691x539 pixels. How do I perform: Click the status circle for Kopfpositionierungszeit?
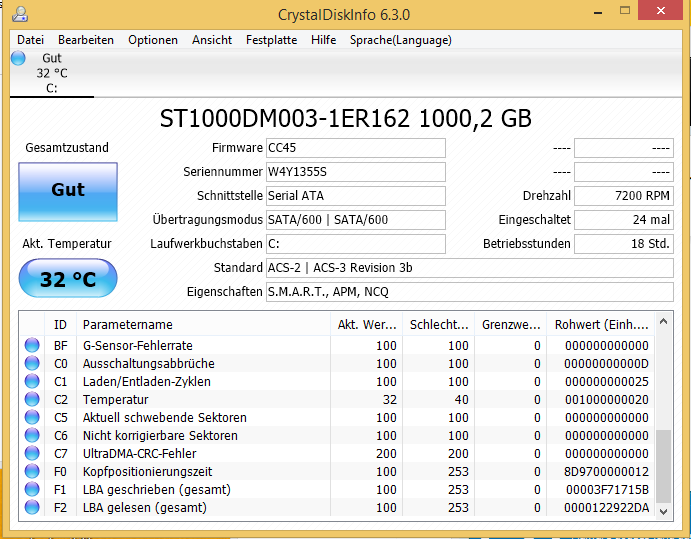[32, 471]
